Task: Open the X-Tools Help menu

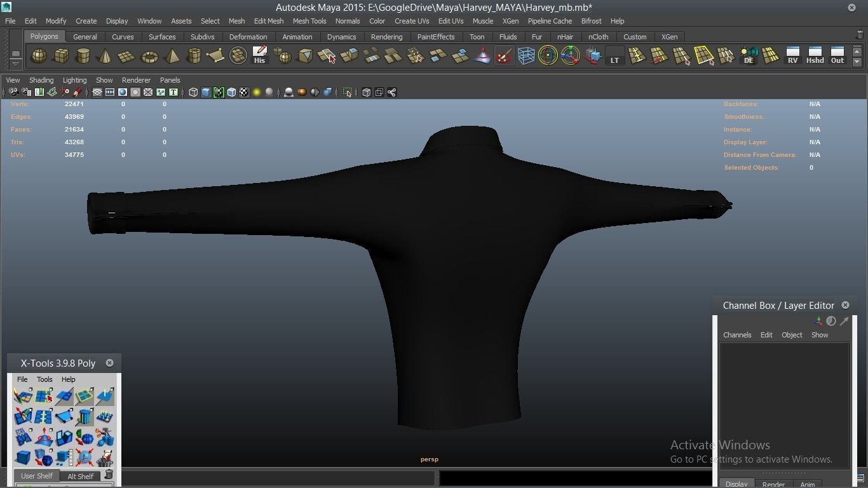Action: click(x=68, y=379)
